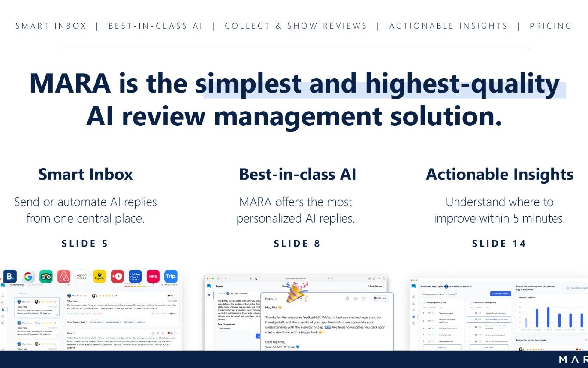Click the Review Inbox title text

pyautogui.click(x=17, y=284)
